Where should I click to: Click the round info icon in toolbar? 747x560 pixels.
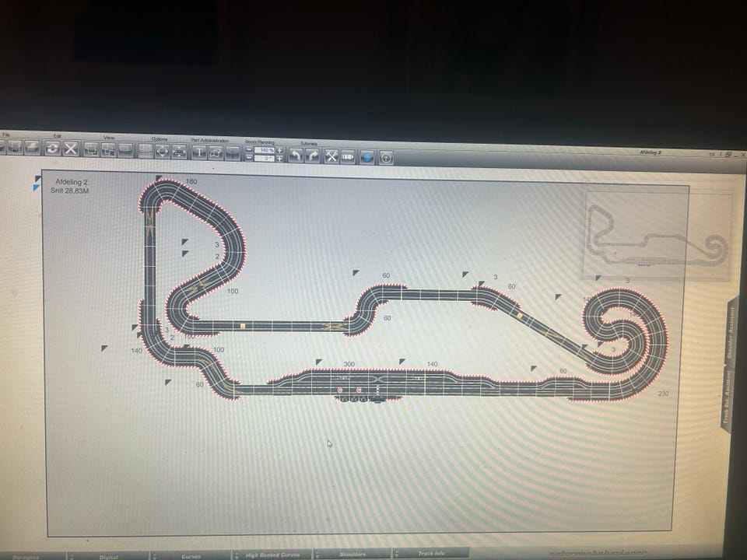(x=386, y=158)
